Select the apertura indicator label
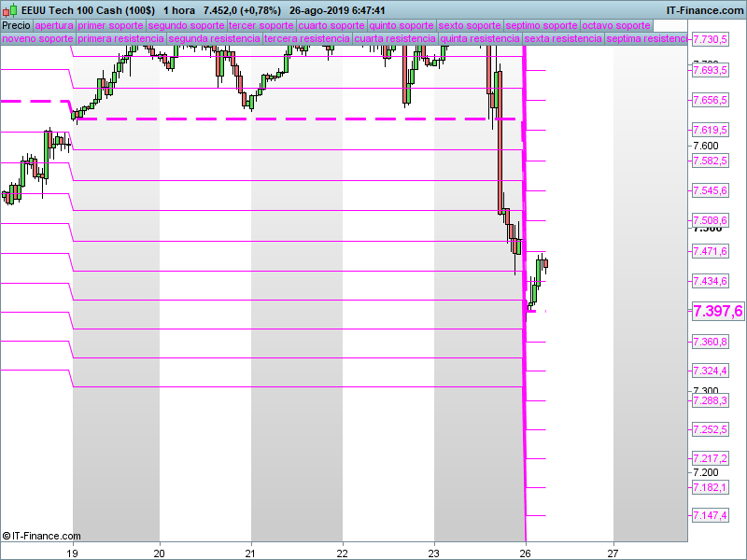 click(54, 26)
